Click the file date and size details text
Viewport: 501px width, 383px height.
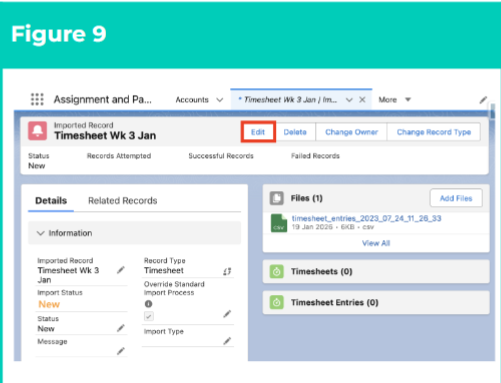[333, 227]
